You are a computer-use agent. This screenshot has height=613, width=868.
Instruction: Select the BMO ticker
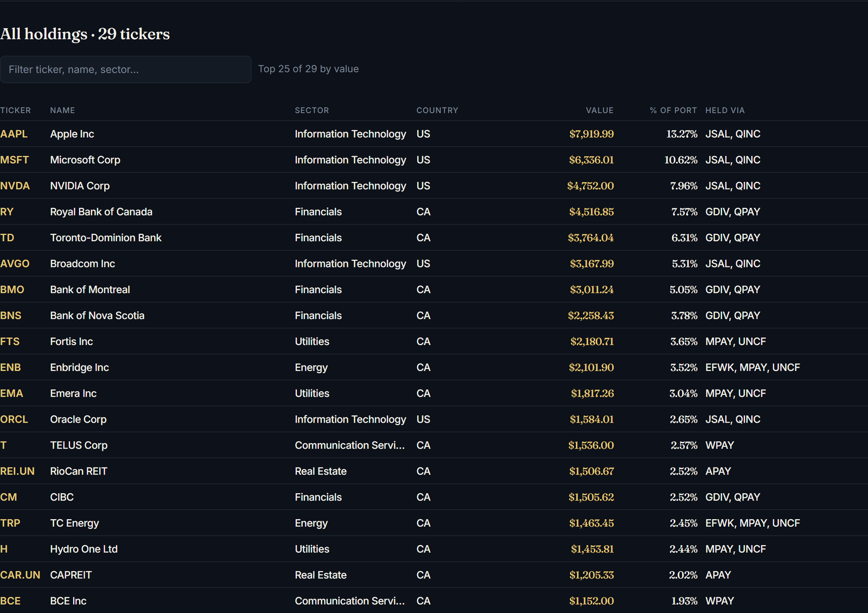point(12,290)
